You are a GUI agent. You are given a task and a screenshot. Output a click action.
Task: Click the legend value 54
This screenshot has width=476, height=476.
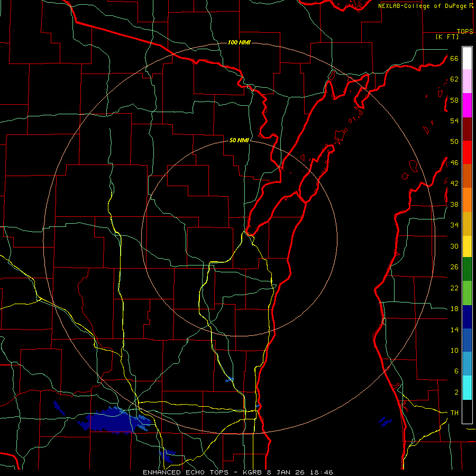(454, 121)
